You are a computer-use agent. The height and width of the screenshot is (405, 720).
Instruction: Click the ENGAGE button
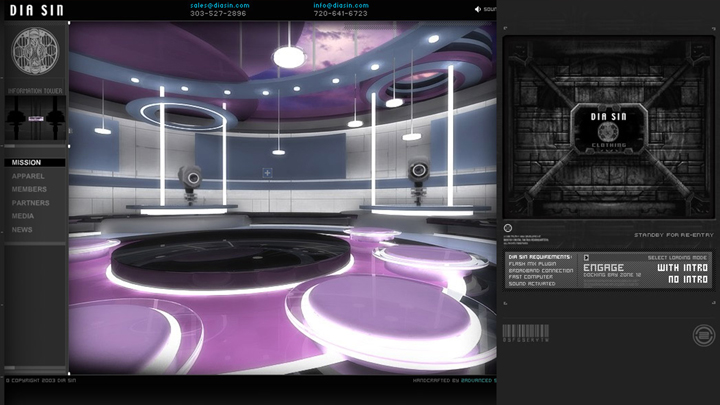[x=603, y=267]
